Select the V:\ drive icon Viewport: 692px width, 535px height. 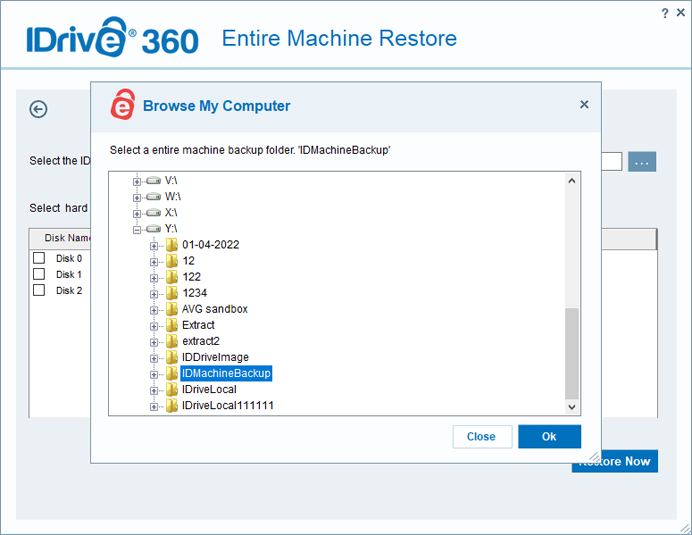[154, 181]
